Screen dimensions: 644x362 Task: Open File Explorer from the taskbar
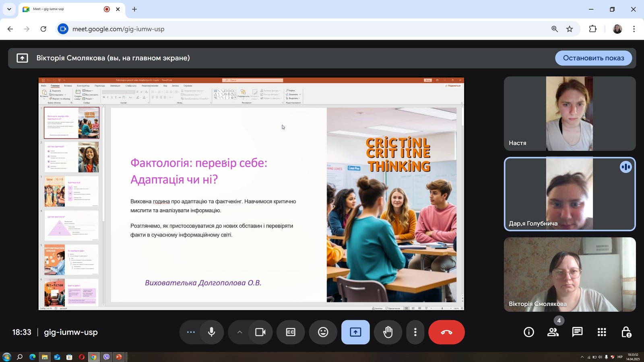45,357
